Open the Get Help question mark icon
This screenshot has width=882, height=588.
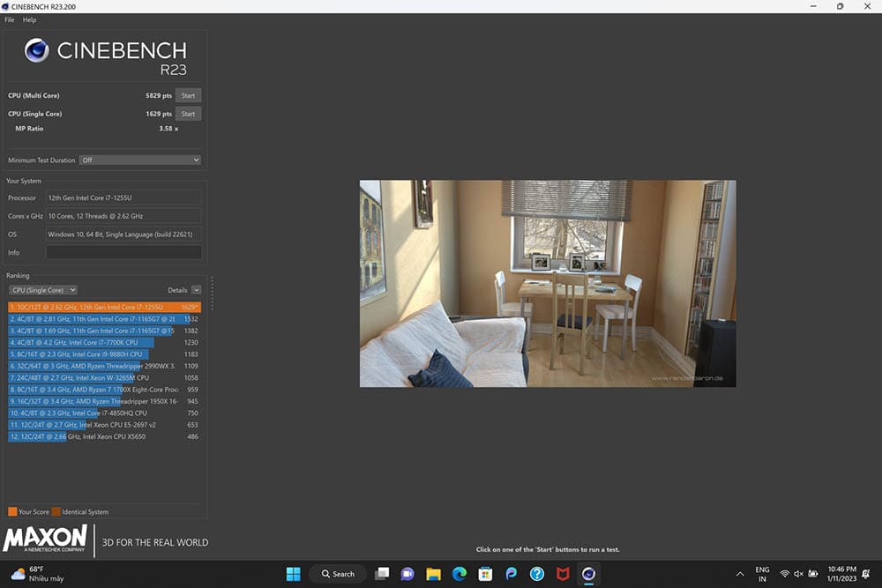(536, 574)
